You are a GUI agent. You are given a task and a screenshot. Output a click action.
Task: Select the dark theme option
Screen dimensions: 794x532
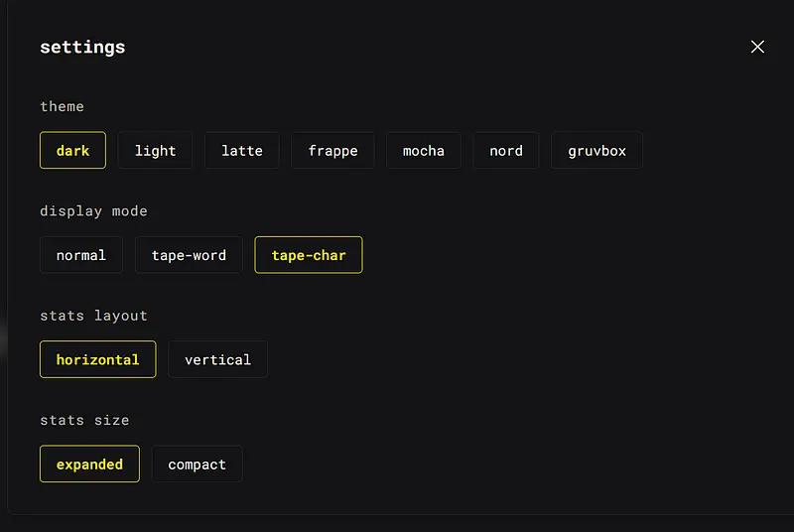tap(72, 151)
